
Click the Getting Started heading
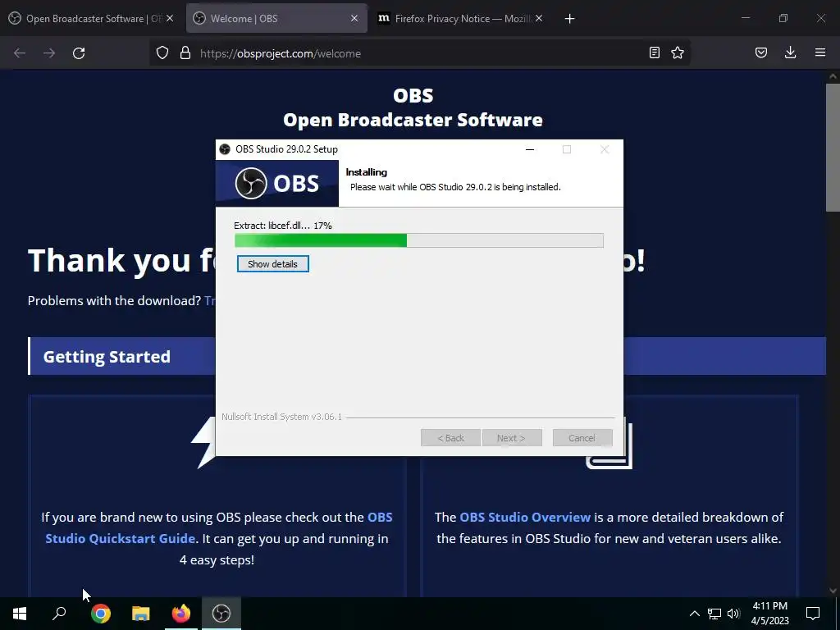click(107, 357)
